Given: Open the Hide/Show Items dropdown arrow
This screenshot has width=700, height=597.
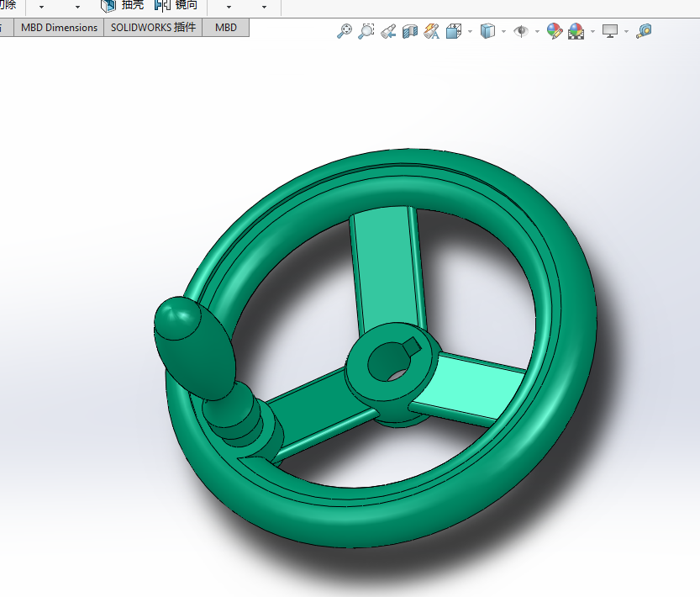Looking at the screenshot, I should [x=537, y=32].
